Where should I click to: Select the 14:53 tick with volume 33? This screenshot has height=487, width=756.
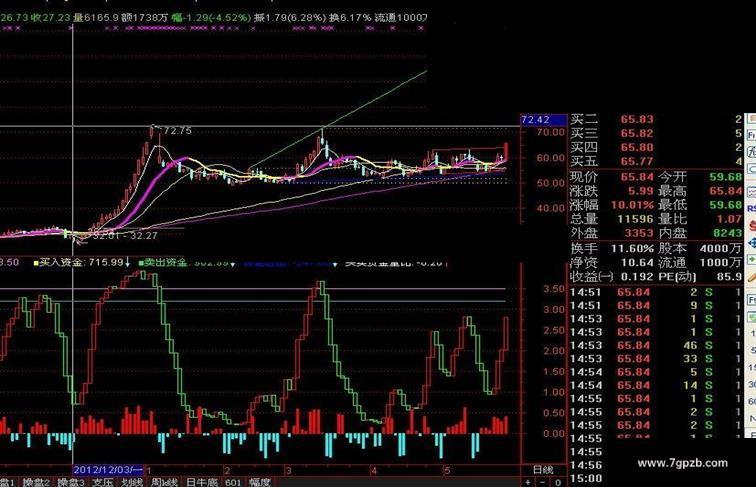click(656, 359)
